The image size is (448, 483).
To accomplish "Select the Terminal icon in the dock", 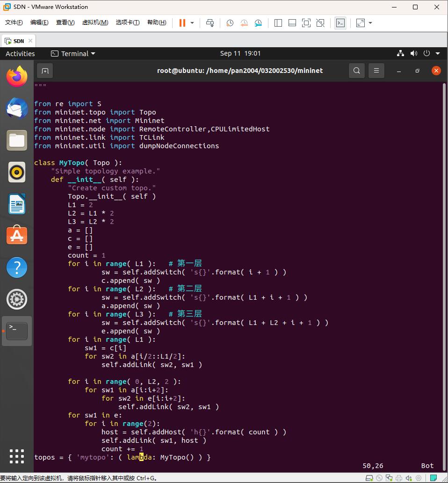I will (17, 331).
